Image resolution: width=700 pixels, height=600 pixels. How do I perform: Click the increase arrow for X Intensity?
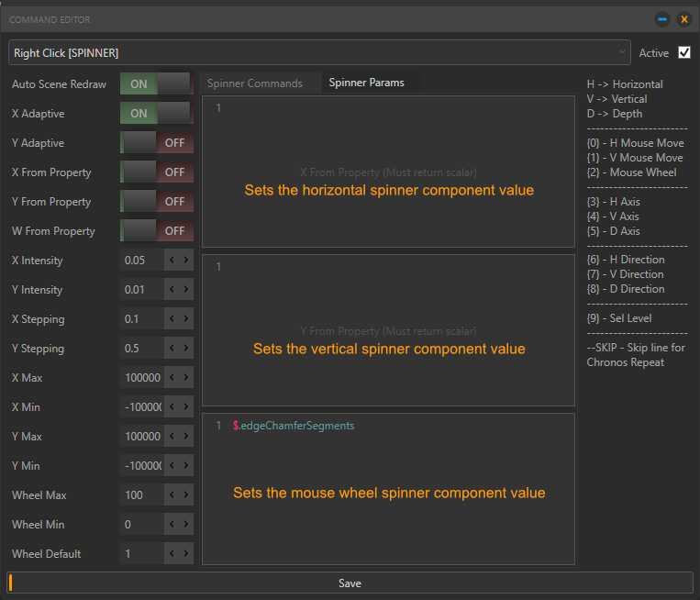click(x=186, y=261)
